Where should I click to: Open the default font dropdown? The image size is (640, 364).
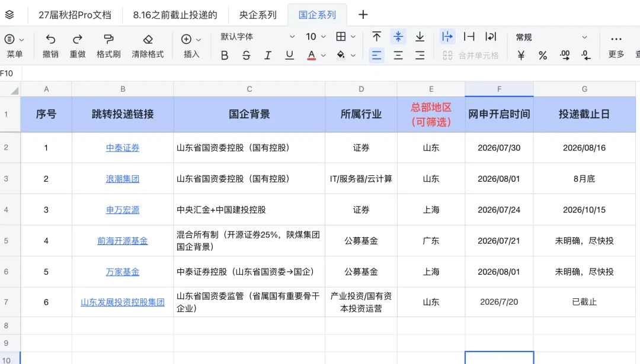click(x=257, y=37)
